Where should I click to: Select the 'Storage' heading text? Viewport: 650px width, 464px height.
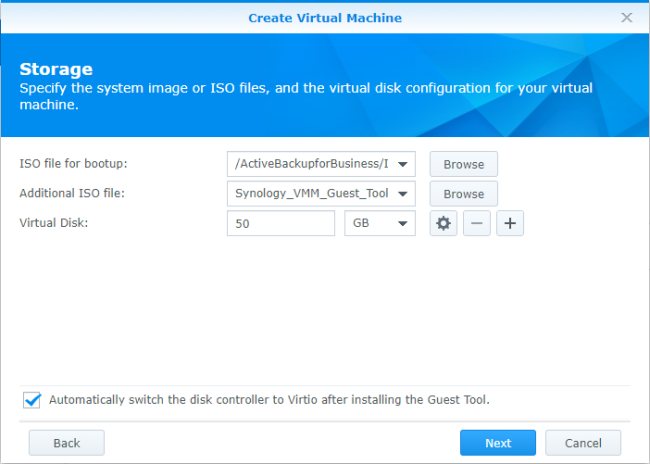56,69
